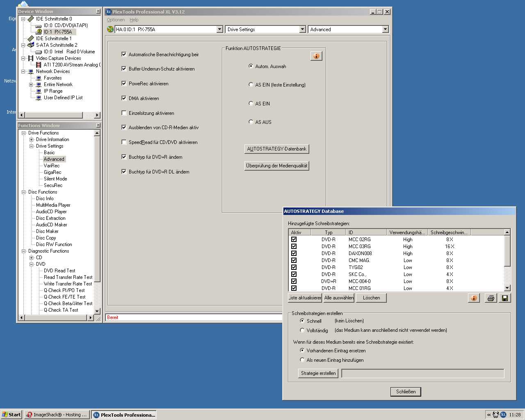Click the Intel Raid 0 Volume disk icon

pos(39,52)
